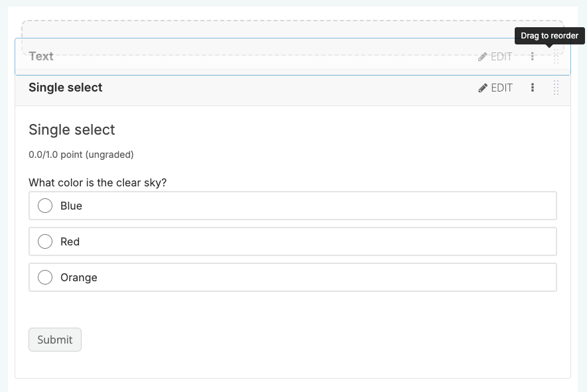Image resolution: width=587 pixels, height=392 pixels.
Task: Click the Text block header title
Action: point(41,56)
